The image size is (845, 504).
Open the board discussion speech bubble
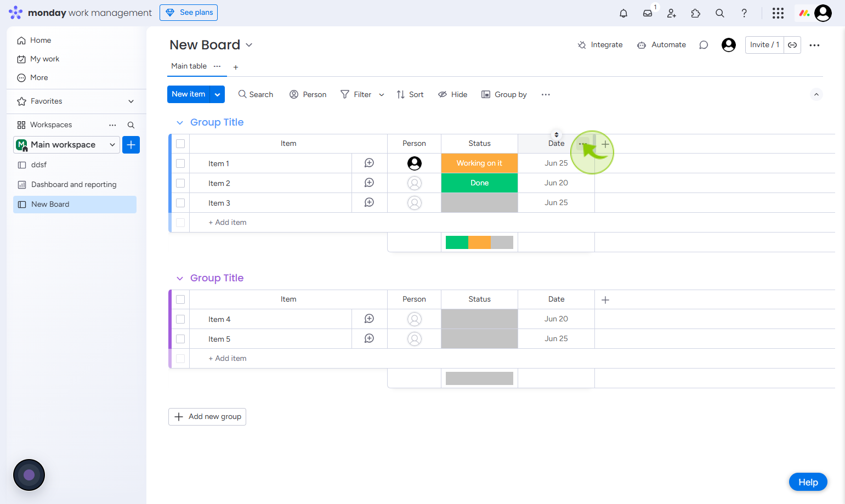click(704, 45)
